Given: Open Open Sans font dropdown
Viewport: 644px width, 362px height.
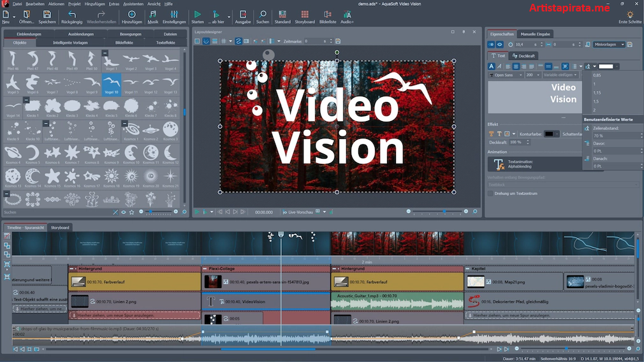Looking at the screenshot, I should (506, 75).
